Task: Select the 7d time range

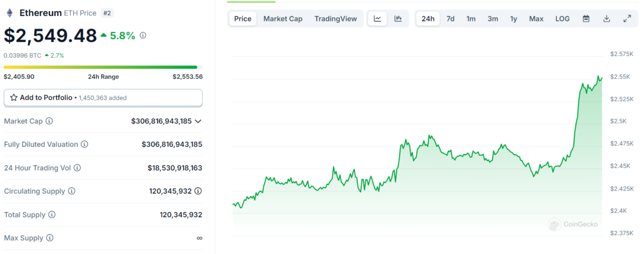Action: pyautogui.click(x=450, y=19)
